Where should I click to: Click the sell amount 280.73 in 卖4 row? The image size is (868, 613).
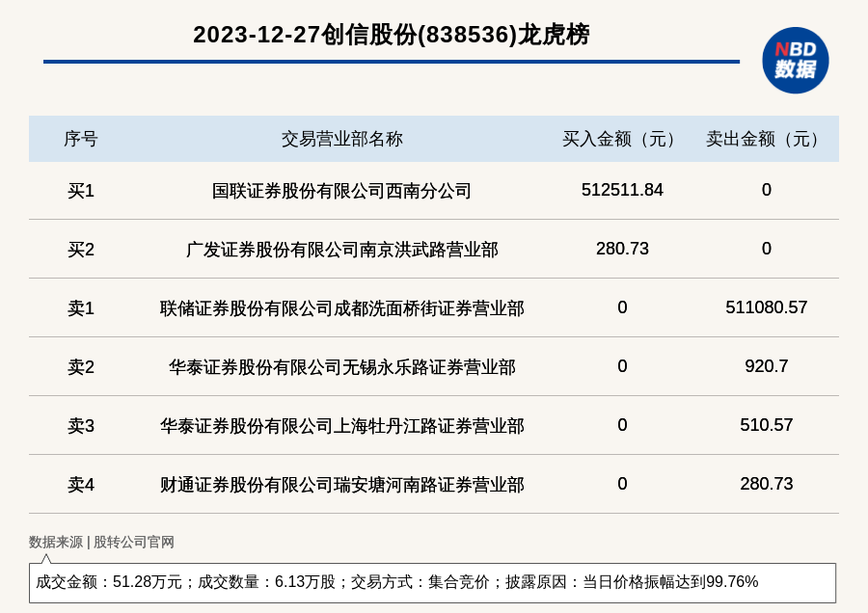pyautogui.click(x=766, y=484)
